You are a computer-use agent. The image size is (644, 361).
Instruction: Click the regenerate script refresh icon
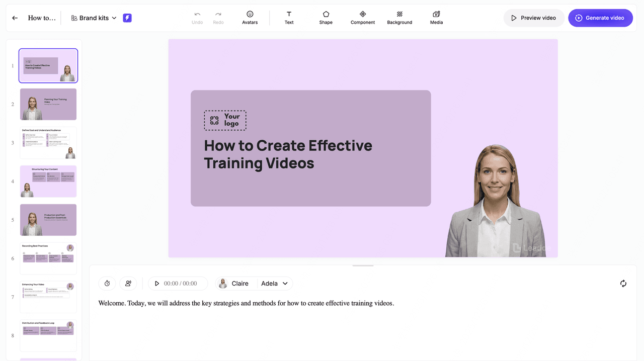(x=623, y=284)
